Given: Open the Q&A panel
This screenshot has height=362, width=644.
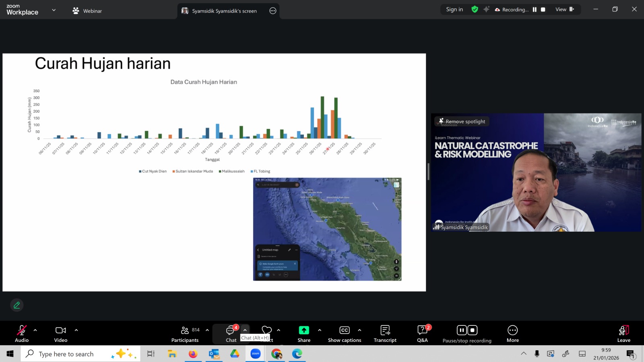Looking at the screenshot, I should point(422,331).
